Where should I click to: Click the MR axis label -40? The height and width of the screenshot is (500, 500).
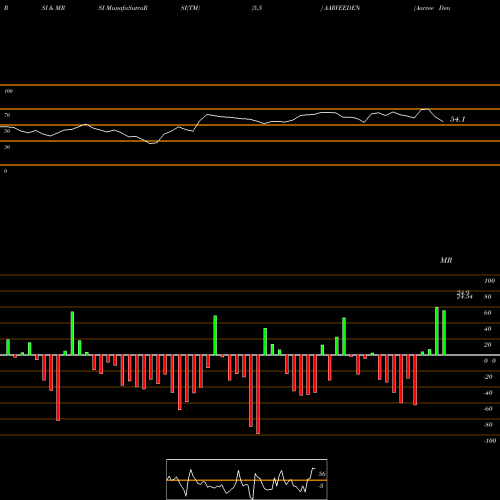[488, 393]
